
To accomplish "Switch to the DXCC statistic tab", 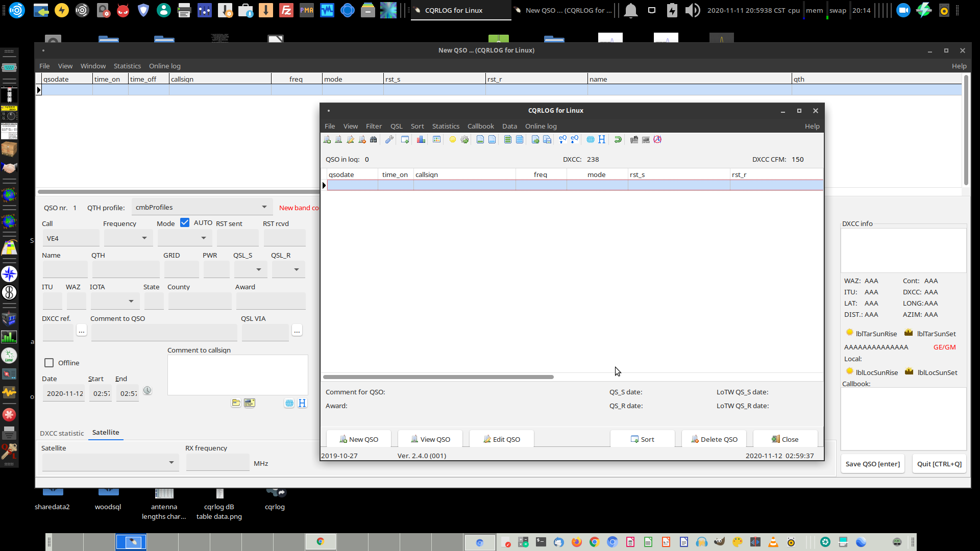I will pyautogui.click(x=62, y=433).
